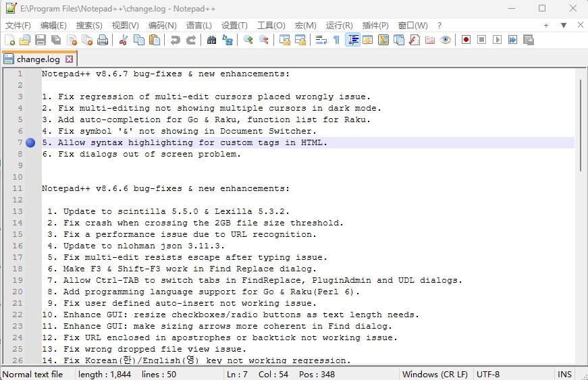
Task: Start macro recording with red circle icon
Action: click(x=466, y=40)
